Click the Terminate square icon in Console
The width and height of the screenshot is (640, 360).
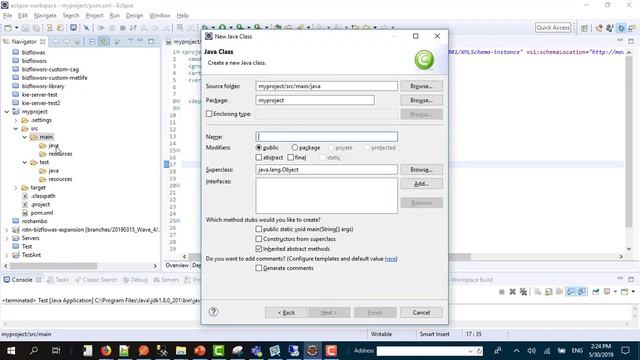[x=502, y=291]
